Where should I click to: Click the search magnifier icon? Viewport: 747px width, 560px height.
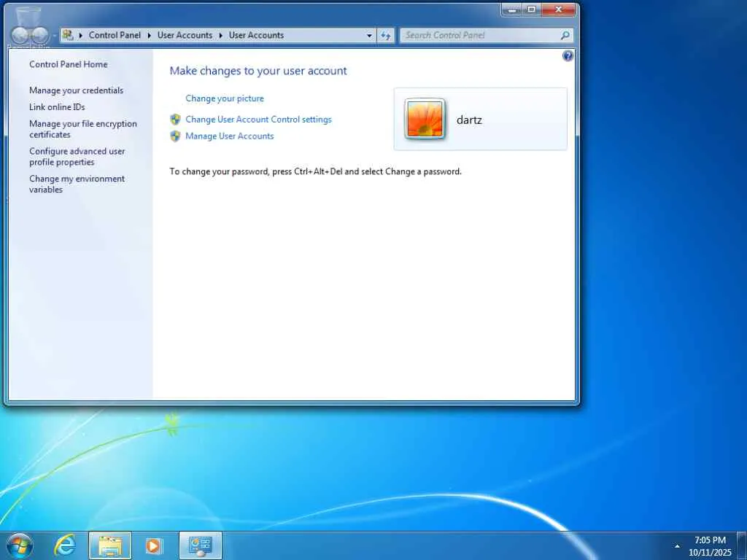565,35
